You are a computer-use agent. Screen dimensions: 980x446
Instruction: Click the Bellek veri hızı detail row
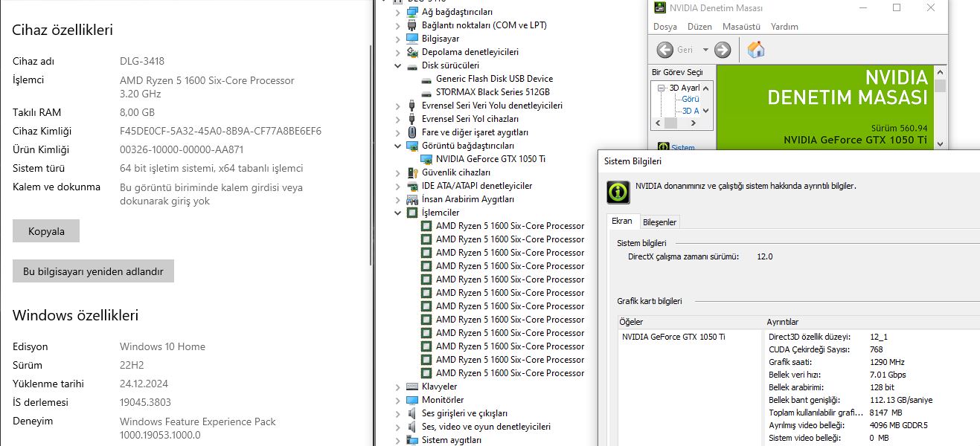click(x=872, y=375)
